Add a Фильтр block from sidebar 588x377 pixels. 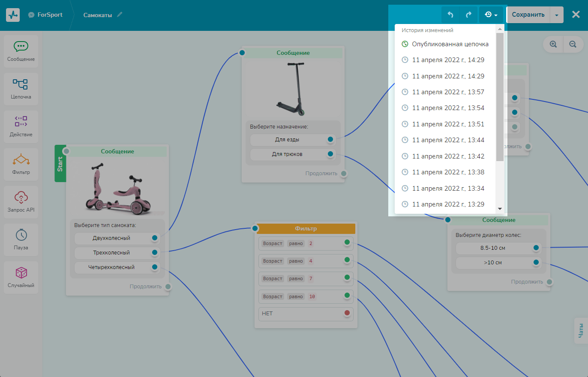pos(21,164)
